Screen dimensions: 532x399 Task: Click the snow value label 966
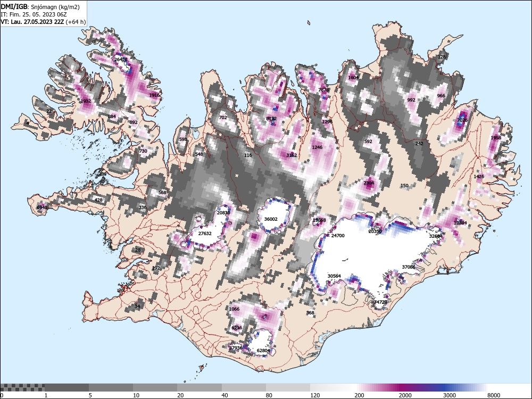click(x=440, y=96)
